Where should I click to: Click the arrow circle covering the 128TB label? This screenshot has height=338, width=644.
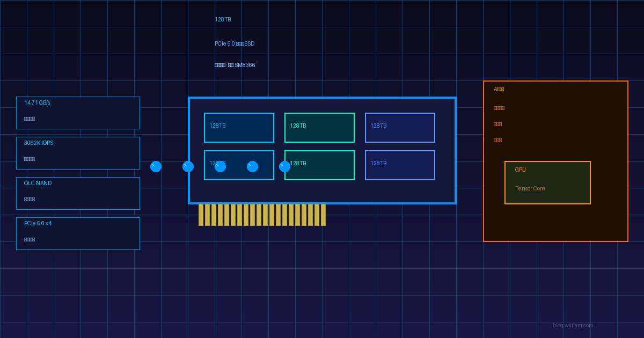(220, 166)
